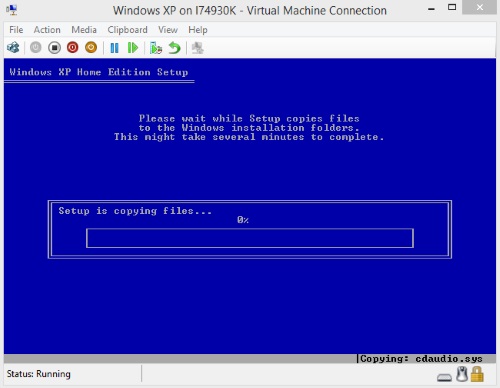This screenshot has height=388, width=500.
Task: Click the green Reset play icon
Action: tap(133, 48)
